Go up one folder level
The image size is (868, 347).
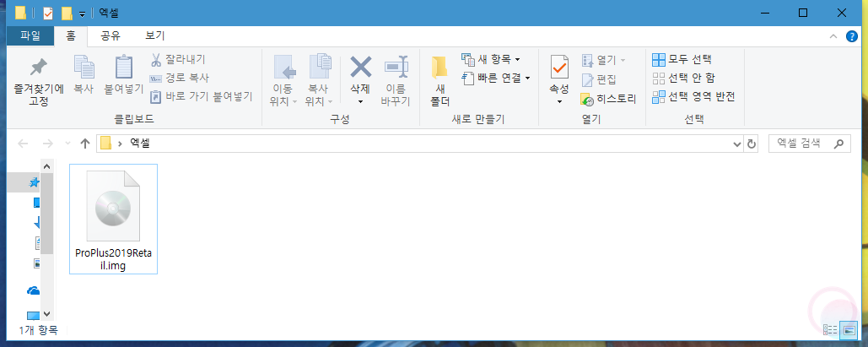point(84,144)
